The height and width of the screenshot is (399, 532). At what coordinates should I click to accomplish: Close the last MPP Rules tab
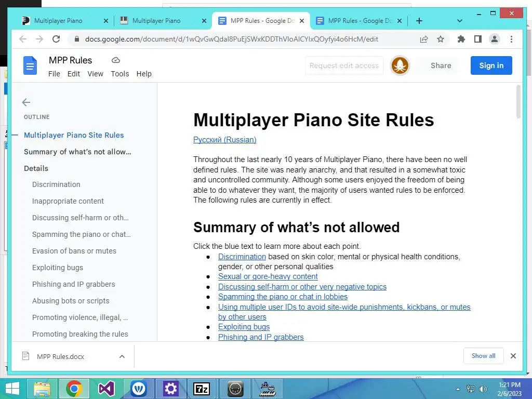(400, 21)
